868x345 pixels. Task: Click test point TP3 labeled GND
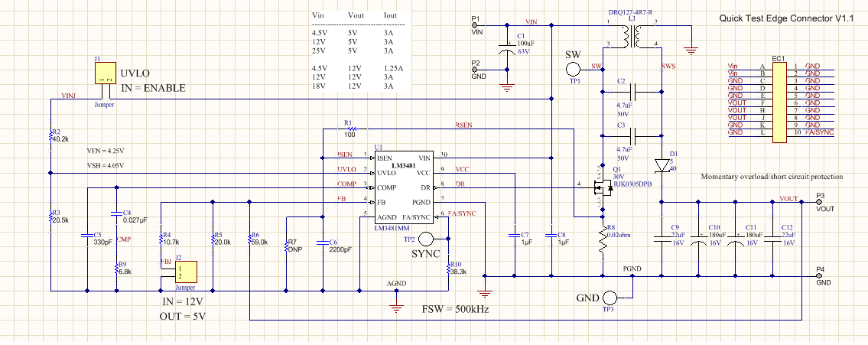[x=610, y=298]
